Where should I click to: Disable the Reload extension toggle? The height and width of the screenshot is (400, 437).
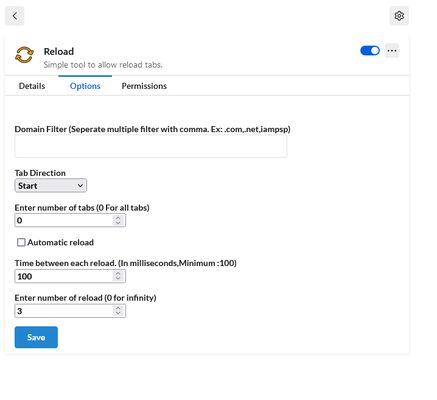370,51
